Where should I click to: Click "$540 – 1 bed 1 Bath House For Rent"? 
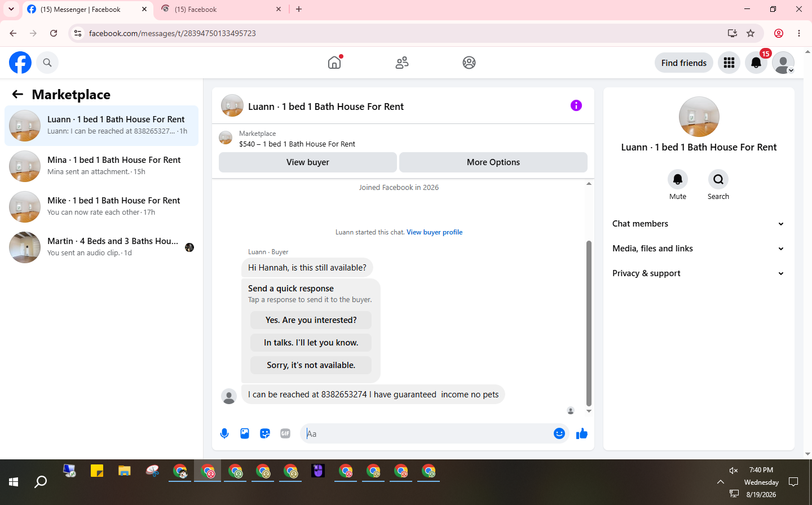(297, 144)
